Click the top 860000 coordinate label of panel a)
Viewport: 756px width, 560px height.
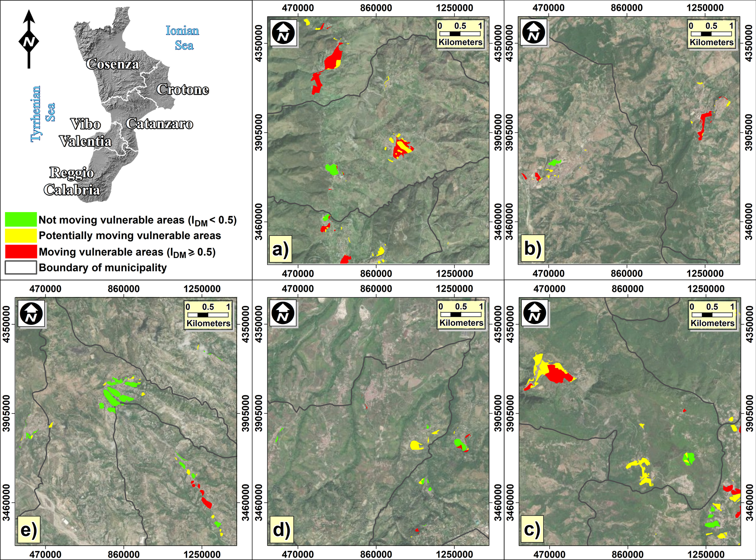(376, 8)
